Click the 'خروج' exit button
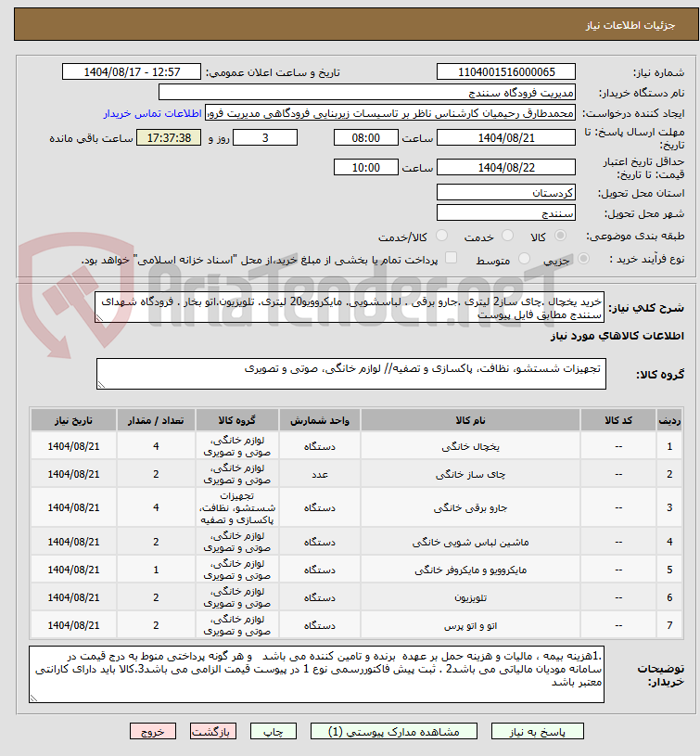 pos(153,731)
